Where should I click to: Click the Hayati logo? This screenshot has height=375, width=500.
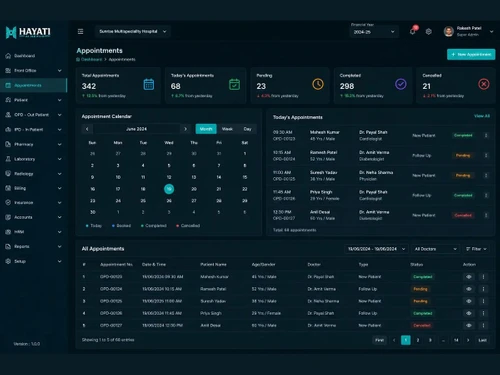28,32
